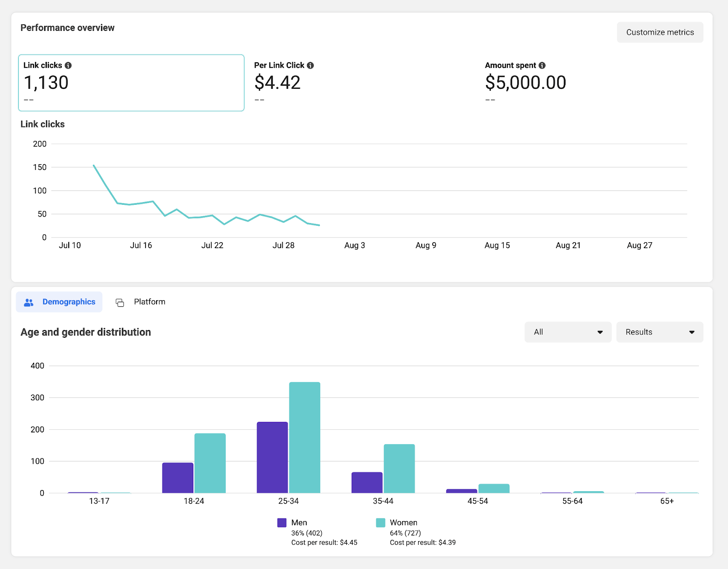
Task: Click the Demographics people icon
Action: pos(28,302)
